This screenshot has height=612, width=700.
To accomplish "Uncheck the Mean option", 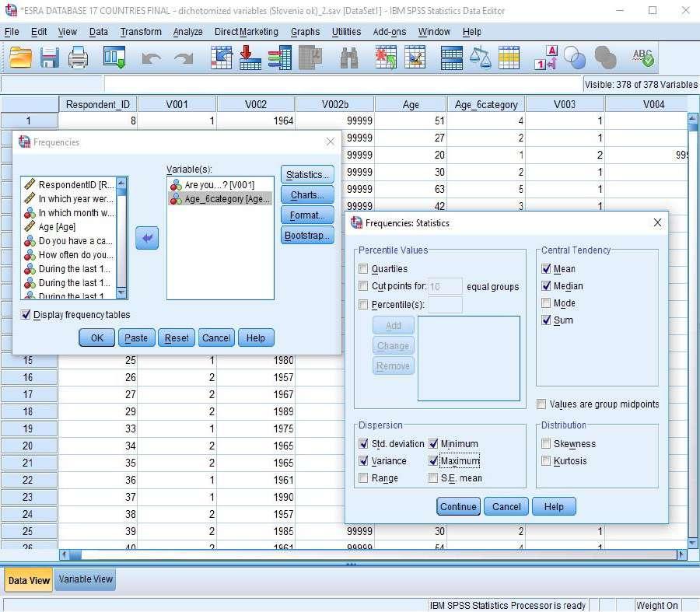I will point(546,269).
